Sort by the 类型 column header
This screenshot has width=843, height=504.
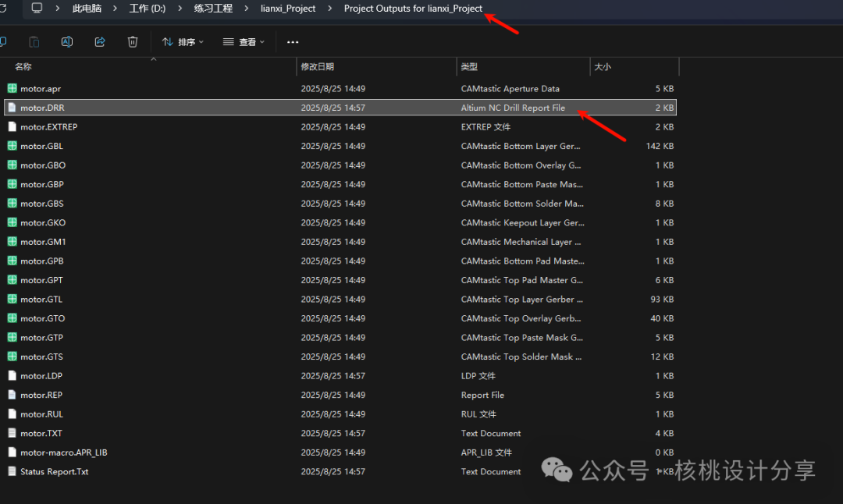click(469, 67)
